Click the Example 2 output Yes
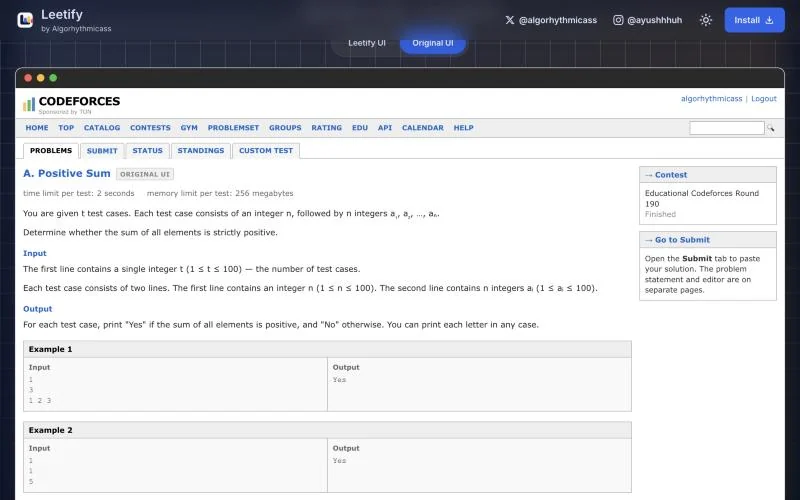The width and height of the screenshot is (800, 500). [339, 461]
